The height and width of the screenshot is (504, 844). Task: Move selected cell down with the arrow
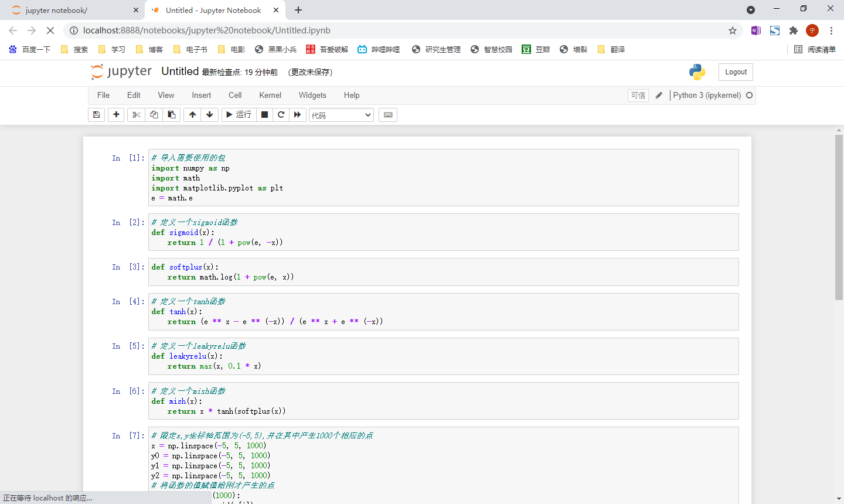[210, 115]
